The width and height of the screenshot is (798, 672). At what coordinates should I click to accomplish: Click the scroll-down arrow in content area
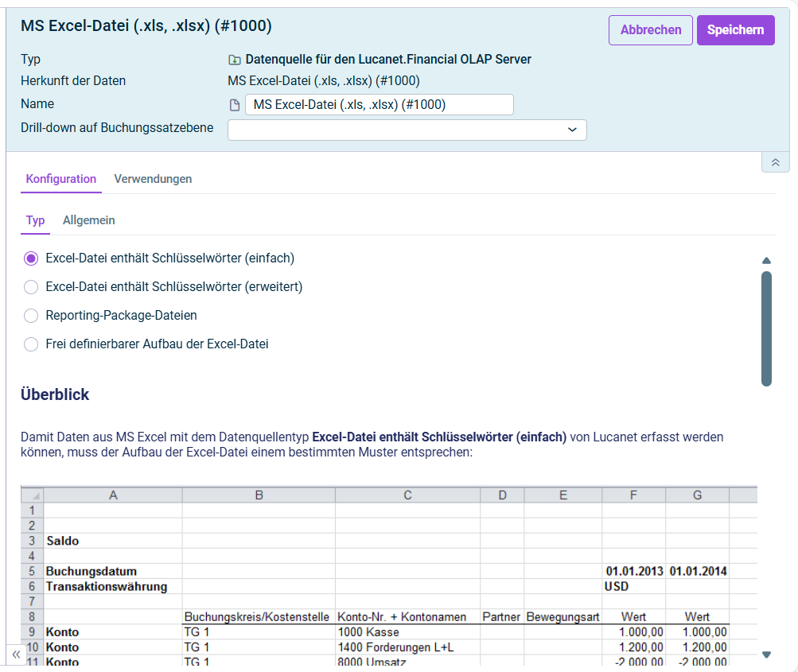(x=766, y=655)
